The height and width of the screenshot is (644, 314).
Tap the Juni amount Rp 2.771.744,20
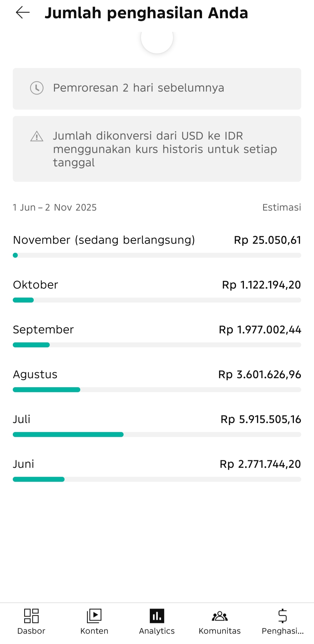[x=260, y=464]
